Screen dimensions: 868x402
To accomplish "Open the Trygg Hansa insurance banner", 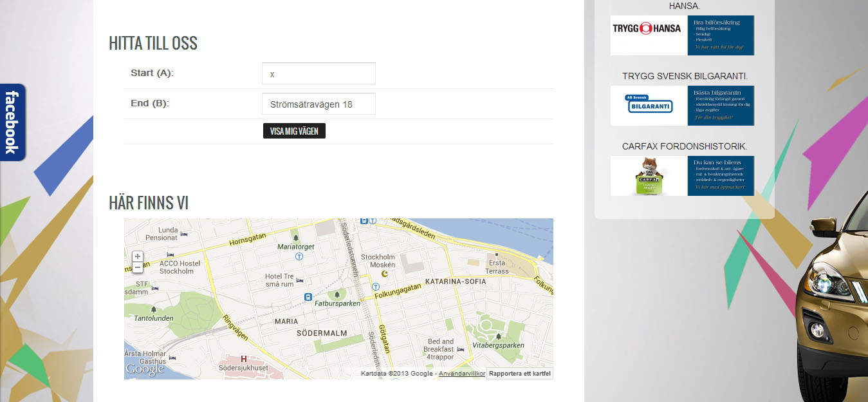I will click(x=682, y=35).
